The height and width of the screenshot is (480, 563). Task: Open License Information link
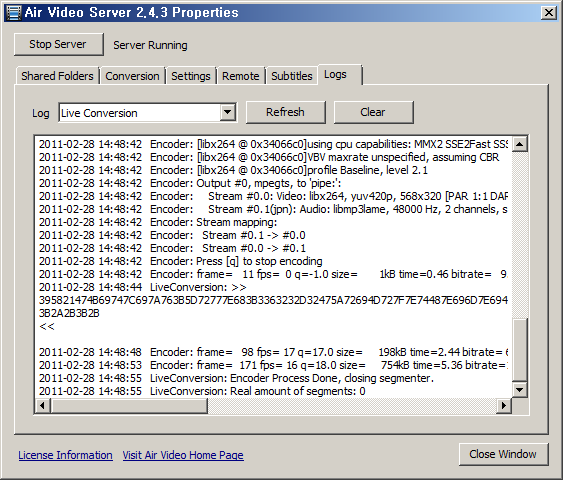pos(65,455)
